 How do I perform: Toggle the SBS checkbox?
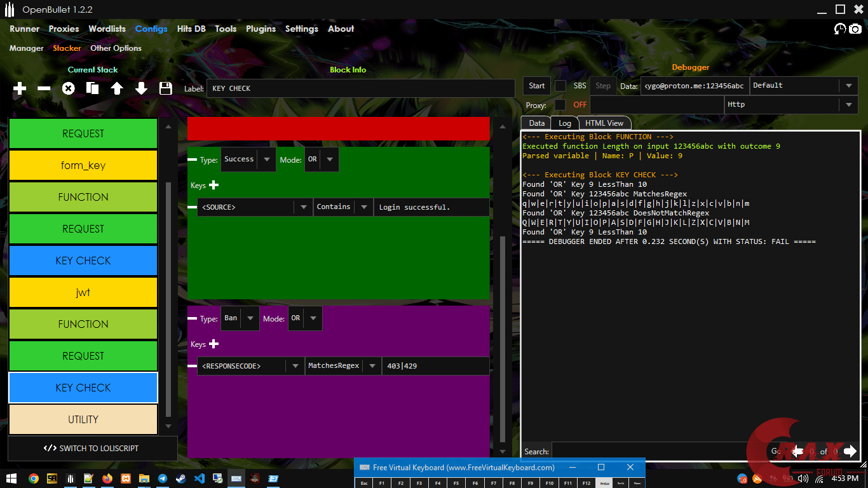click(x=560, y=86)
